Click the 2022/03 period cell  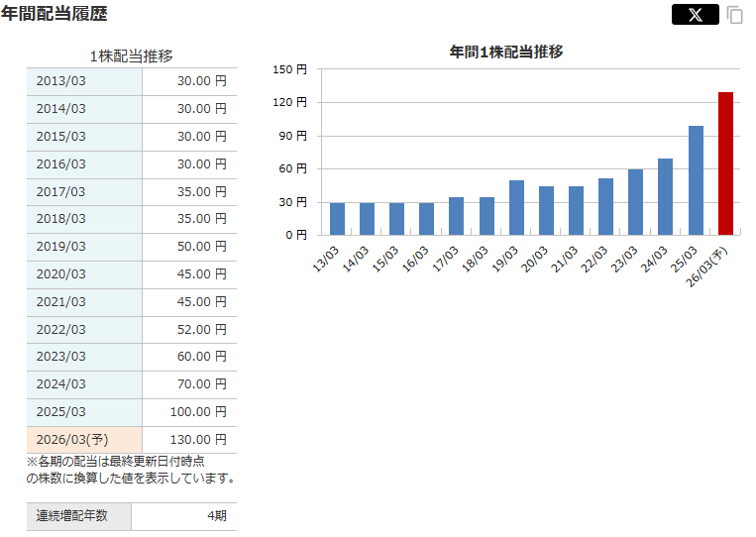pos(84,329)
